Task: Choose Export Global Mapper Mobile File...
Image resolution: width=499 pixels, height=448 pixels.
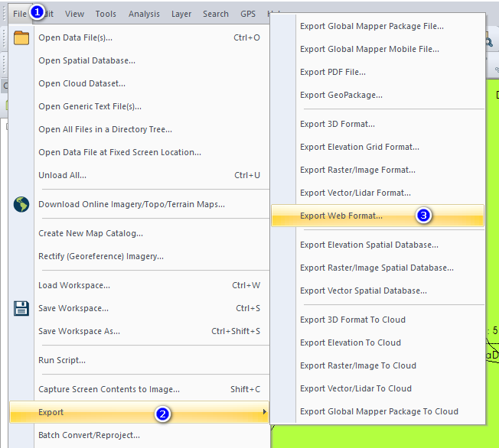Action: click(378, 49)
